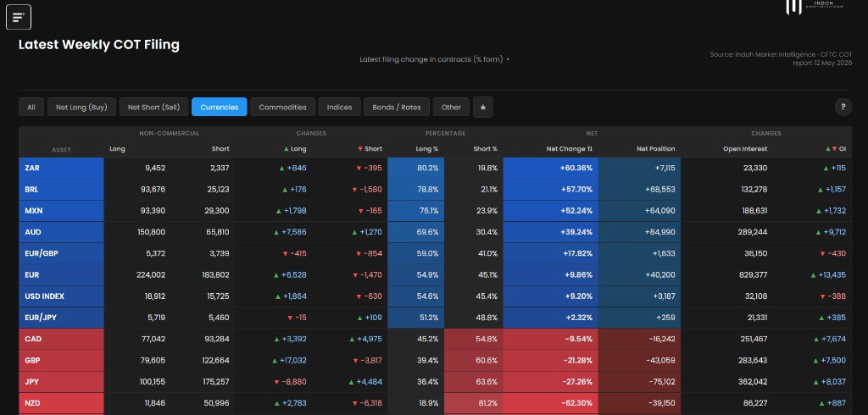868x415 pixels.
Task: Click EUR/GBP OI change -430
Action: [833, 253]
